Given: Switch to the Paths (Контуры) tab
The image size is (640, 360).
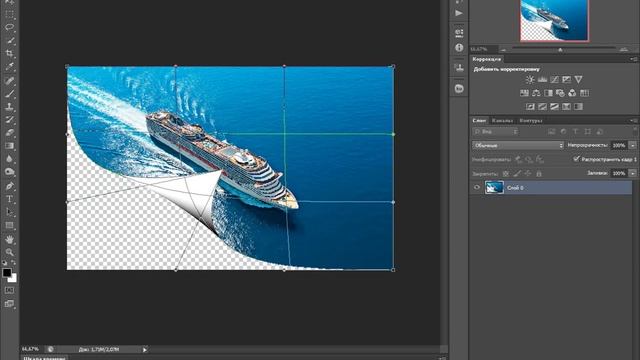Looking at the screenshot, I should point(531,120).
